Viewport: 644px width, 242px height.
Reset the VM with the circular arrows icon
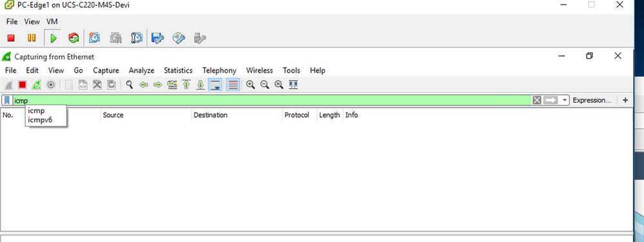tap(73, 38)
